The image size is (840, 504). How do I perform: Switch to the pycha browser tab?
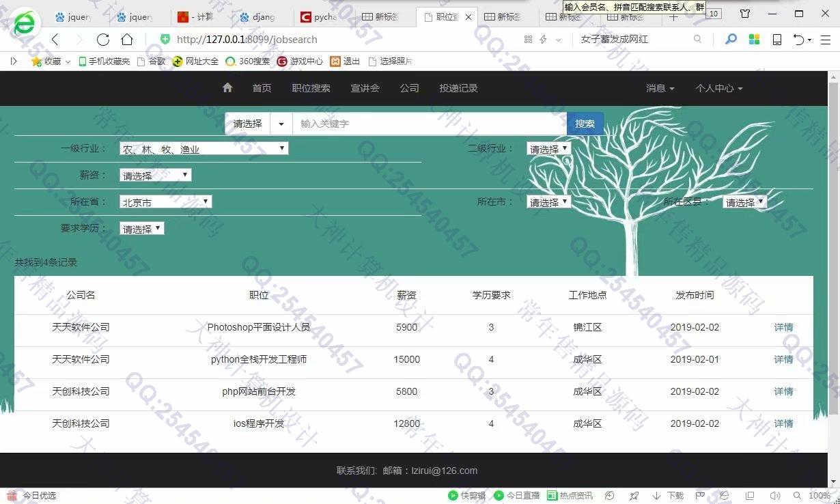tap(324, 17)
